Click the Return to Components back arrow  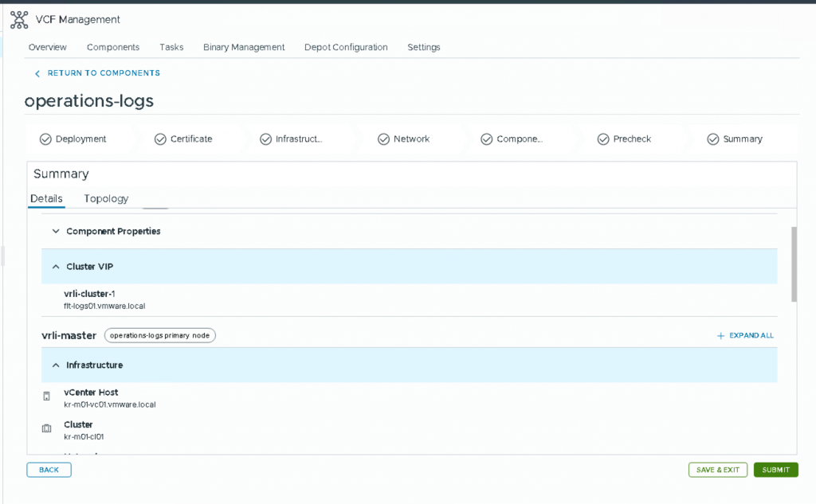[x=37, y=73]
